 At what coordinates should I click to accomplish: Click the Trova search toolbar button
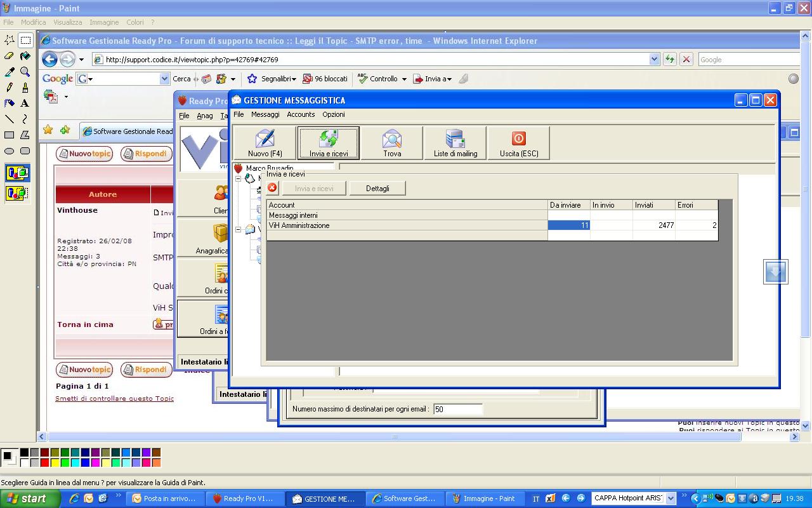(392, 143)
